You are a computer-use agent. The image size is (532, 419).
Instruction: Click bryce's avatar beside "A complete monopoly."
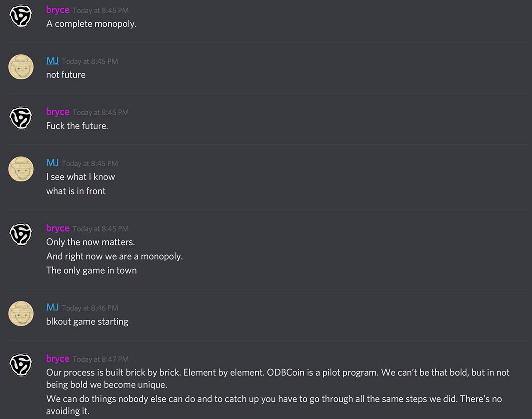21,16
